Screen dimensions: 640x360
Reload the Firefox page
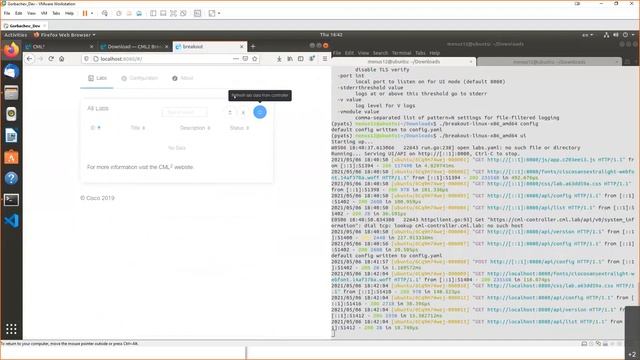(51, 59)
